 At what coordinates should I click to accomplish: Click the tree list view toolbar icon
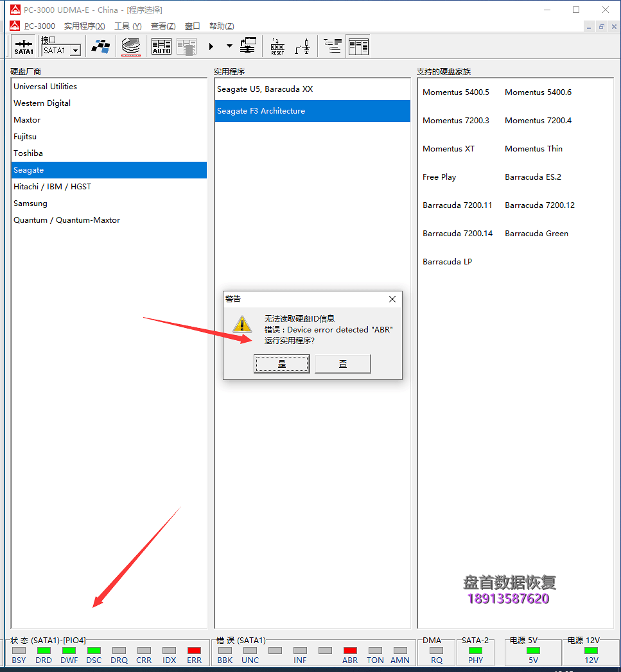[x=333, y=46]
